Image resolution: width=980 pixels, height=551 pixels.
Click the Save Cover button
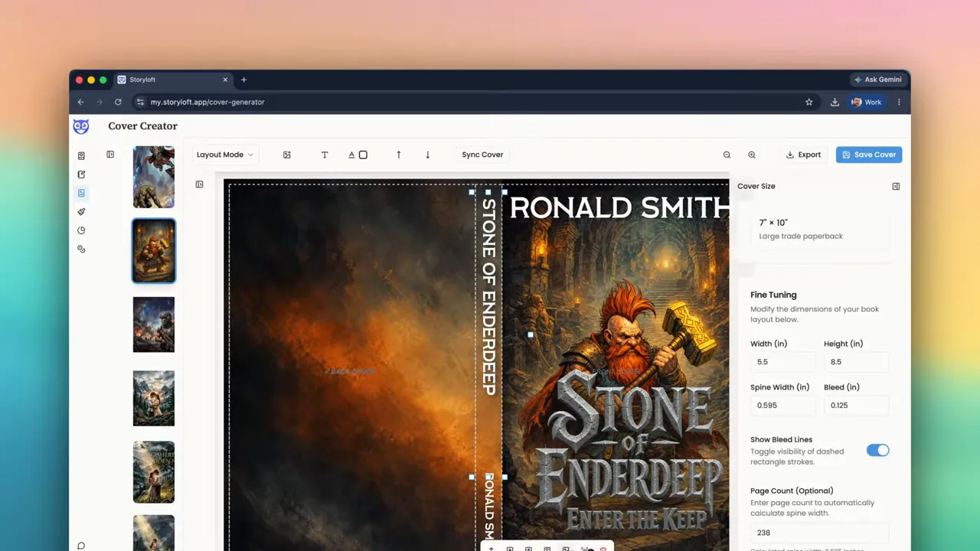[x=869, y=155]
